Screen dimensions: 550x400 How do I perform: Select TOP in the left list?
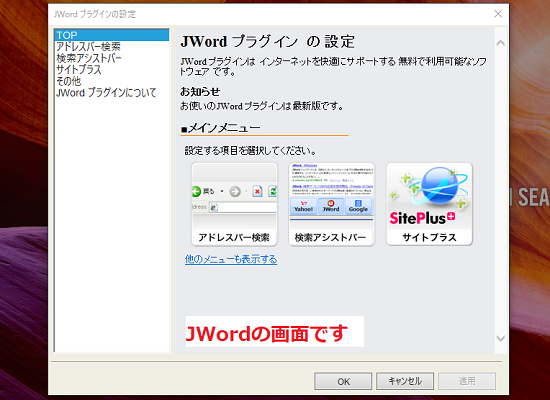112,35
